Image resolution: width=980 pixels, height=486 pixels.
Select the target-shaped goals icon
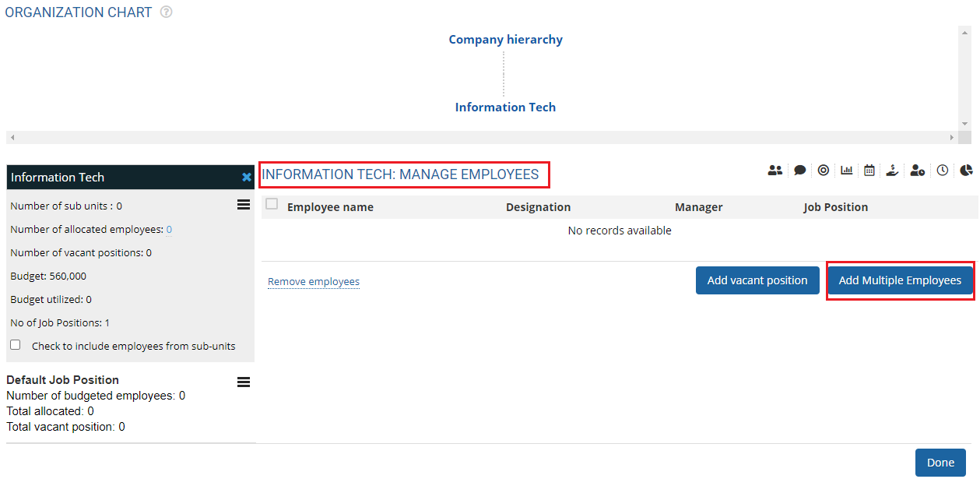tap(824, 170)
